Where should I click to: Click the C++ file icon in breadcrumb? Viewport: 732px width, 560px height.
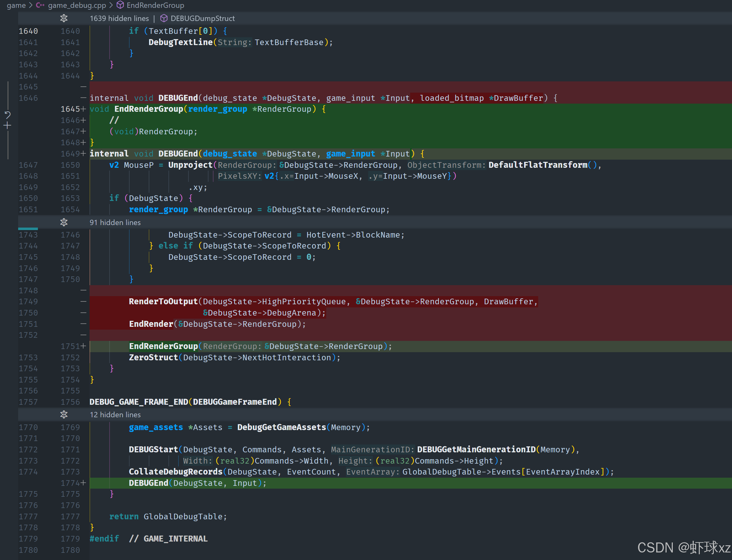(40, 5)
